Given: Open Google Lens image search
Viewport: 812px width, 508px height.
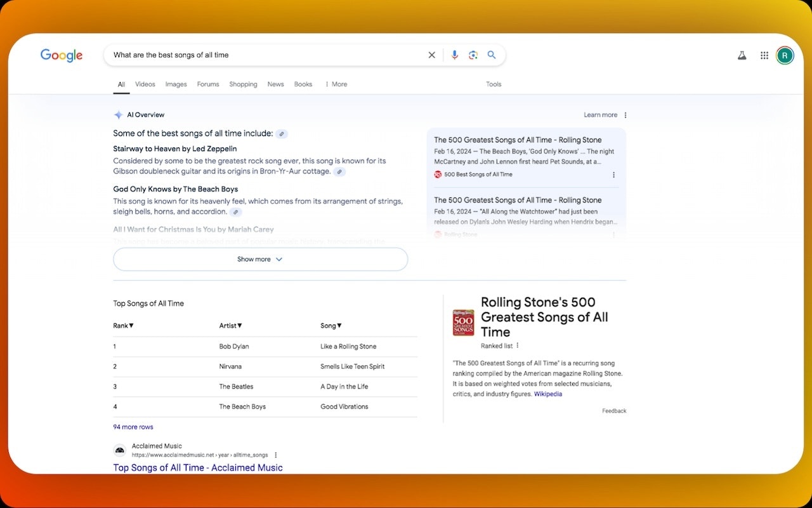Looking at the screenshot, I should pos(473,55).
